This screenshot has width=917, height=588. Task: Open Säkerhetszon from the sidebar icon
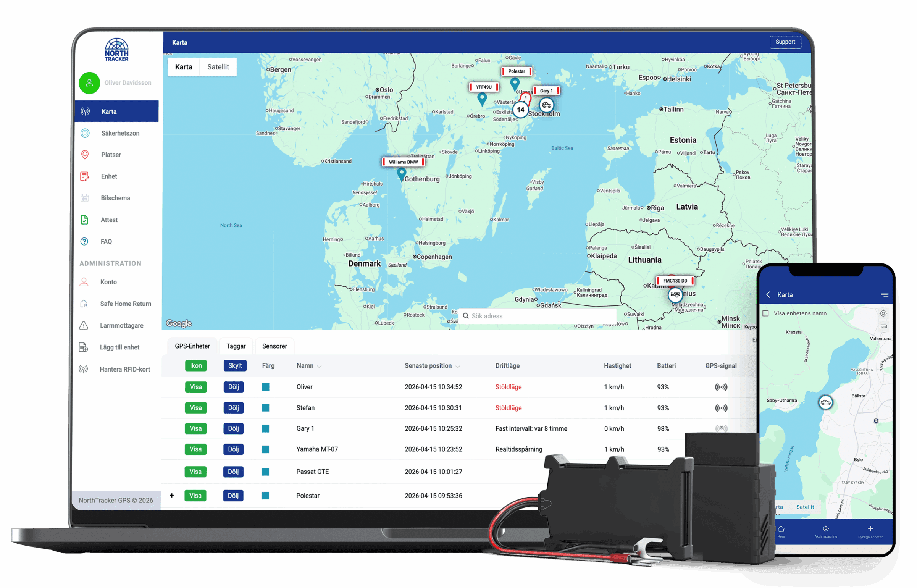pyautogui.click(x=85, y=133)
